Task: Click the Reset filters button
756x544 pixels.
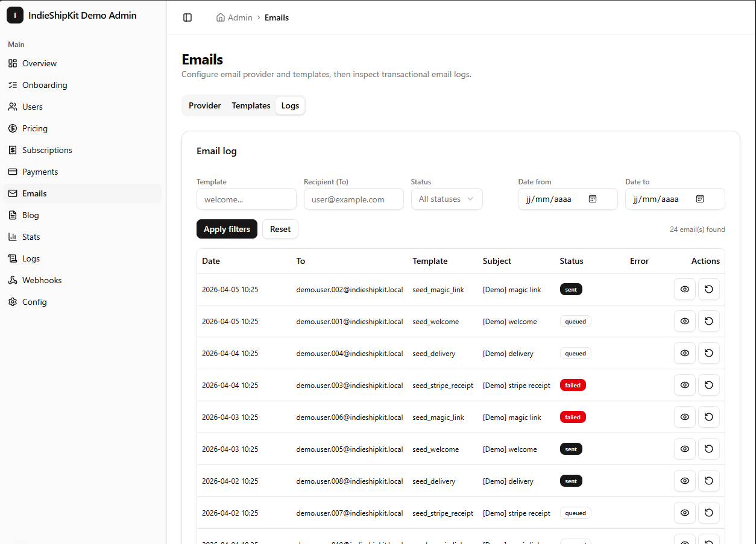Action: coord(280,229)
